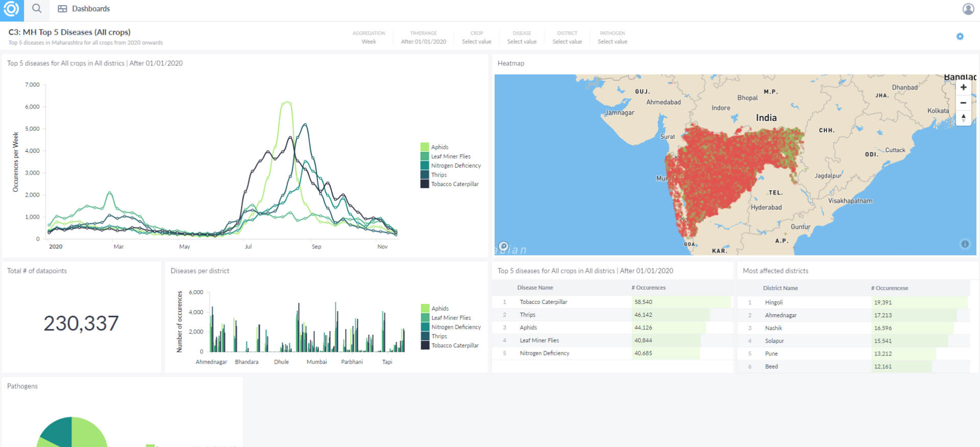Zoom out on the heatmap
Image resolution: width=980 pixels, height=447 pixels.
click(x=963, y=103)
